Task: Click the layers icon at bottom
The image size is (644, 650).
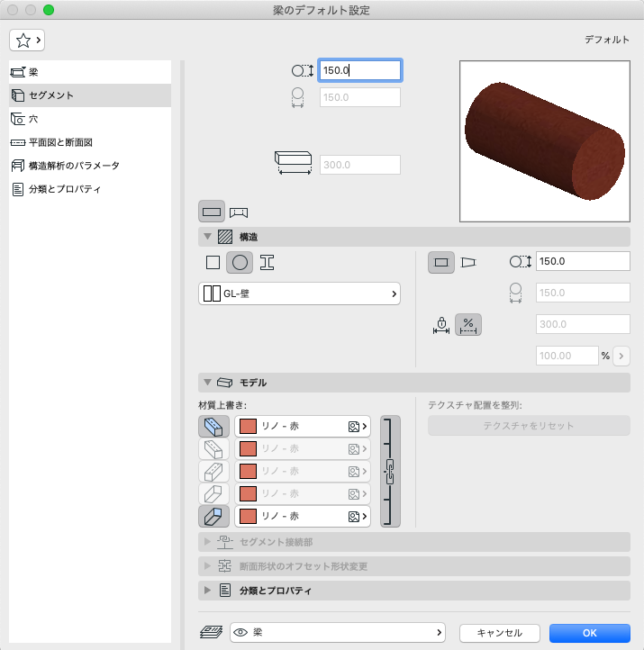Action: coord(211,632)
